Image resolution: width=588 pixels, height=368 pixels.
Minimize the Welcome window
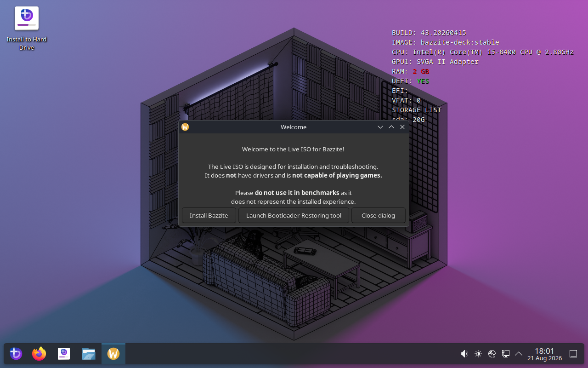click(380, 127)
